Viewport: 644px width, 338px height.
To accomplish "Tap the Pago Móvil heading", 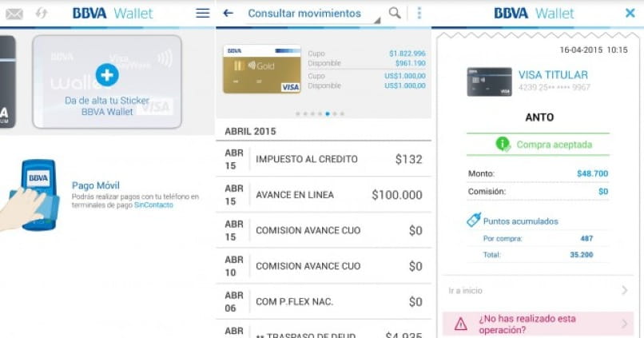I will [96, 185].
